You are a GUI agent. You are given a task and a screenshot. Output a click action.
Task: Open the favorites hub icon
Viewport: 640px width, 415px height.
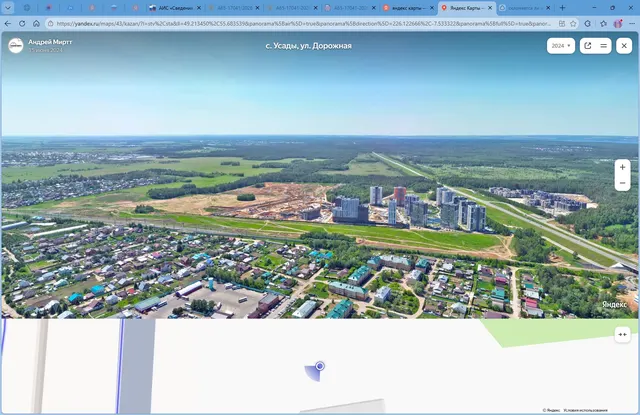tap(603, 24)
